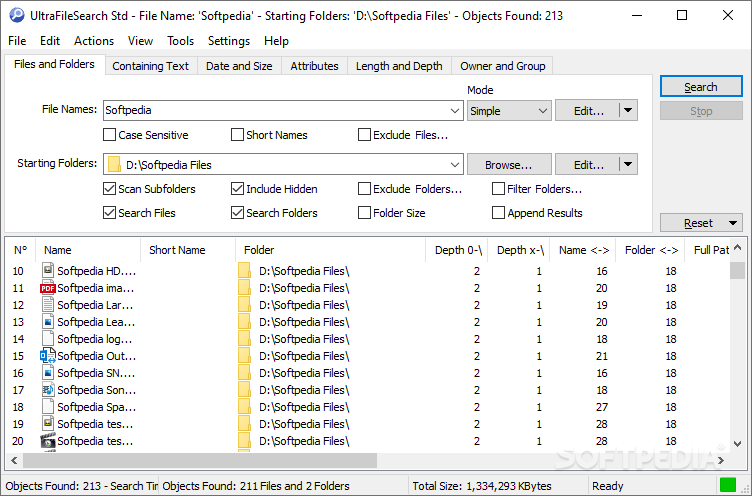Open the Mode dropdown showing Simple
The width and height of the screenshot is (752, 496).
509,111
